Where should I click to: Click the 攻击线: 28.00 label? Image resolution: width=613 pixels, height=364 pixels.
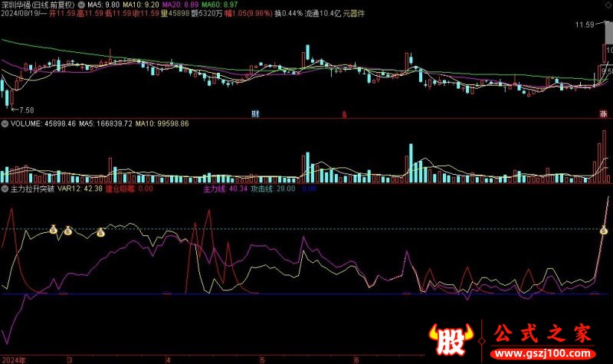tap(273, 189)
